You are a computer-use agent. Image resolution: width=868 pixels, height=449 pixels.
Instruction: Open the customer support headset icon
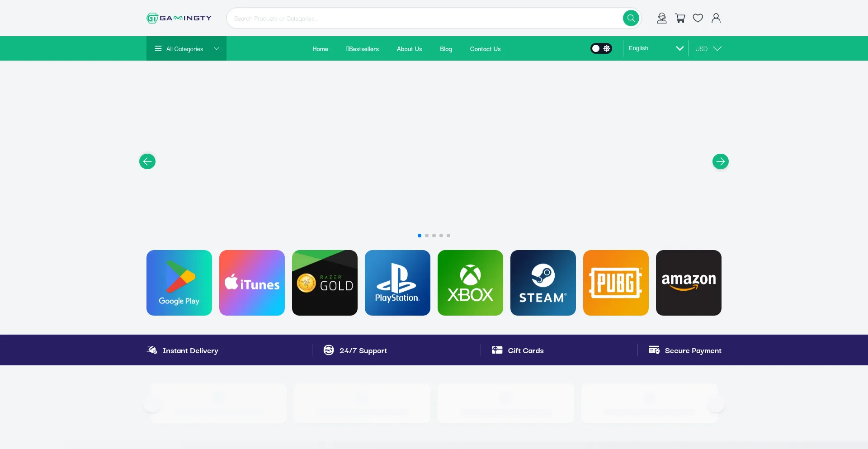click(x=661, y=18)
